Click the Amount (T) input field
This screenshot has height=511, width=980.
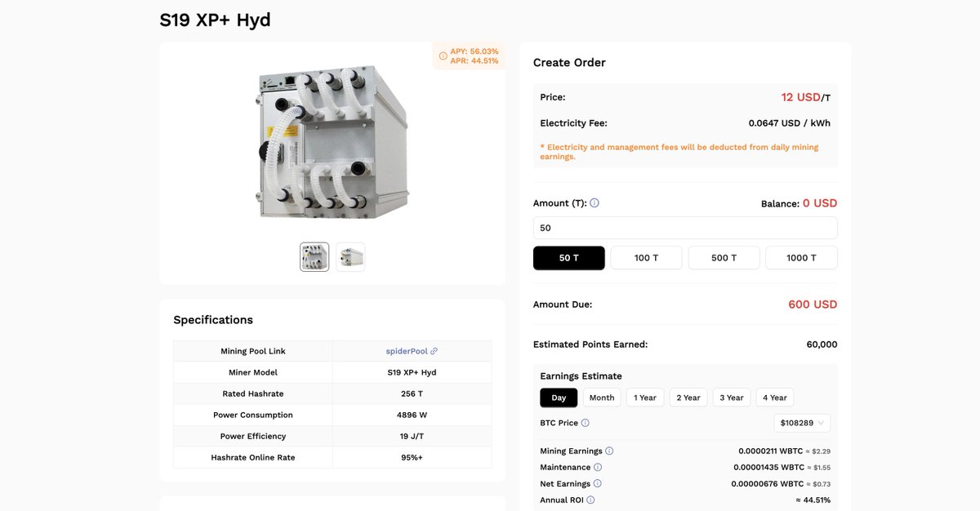point(685,228)
